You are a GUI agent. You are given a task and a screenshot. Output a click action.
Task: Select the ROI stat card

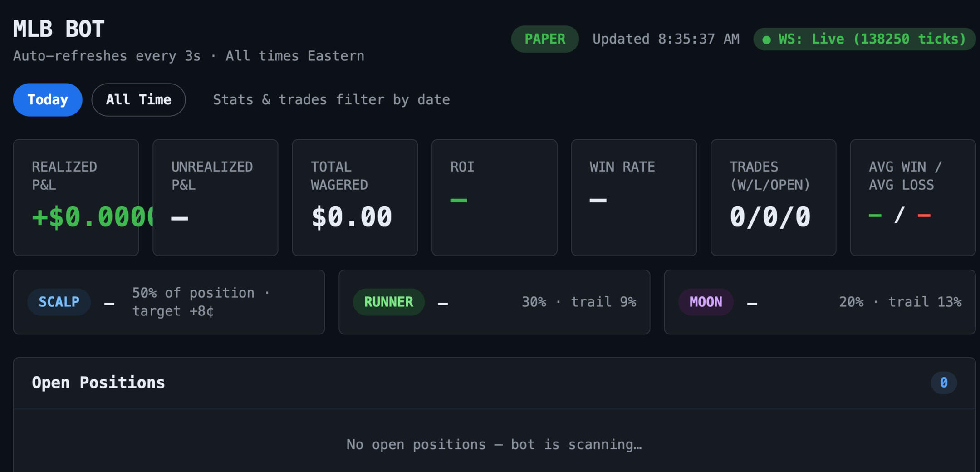click(x=495, y=197)
